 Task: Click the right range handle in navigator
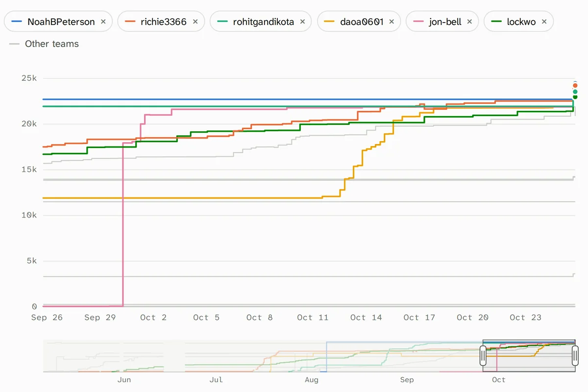pyautogui.click(x=575, y=356)
